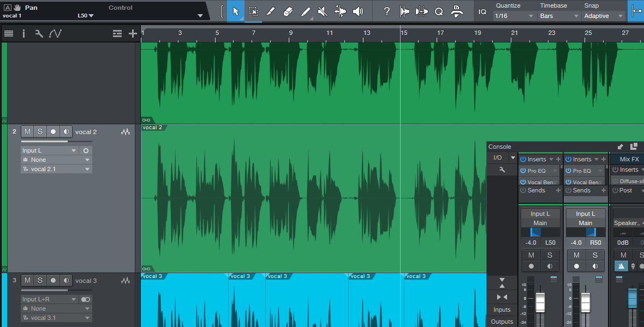Expand the Console I/O dropdown arrow
The image size is (644, 327).
coord(512,158)
